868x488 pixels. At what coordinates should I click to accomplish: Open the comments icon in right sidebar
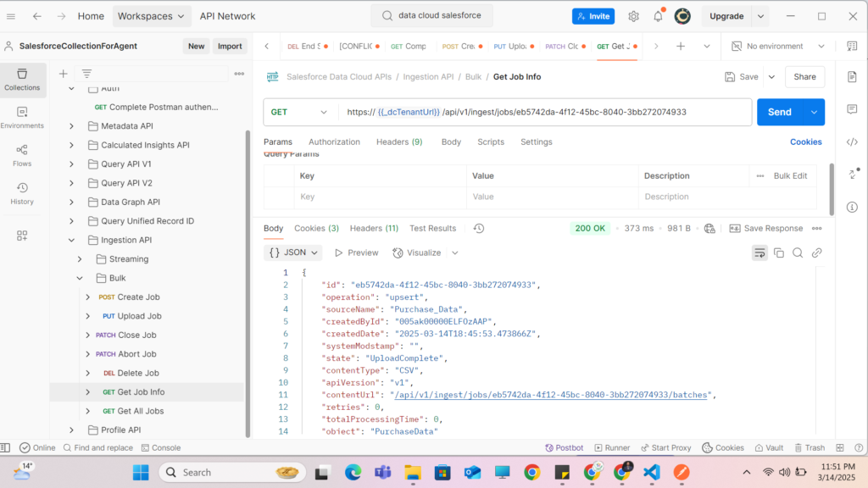852,109
